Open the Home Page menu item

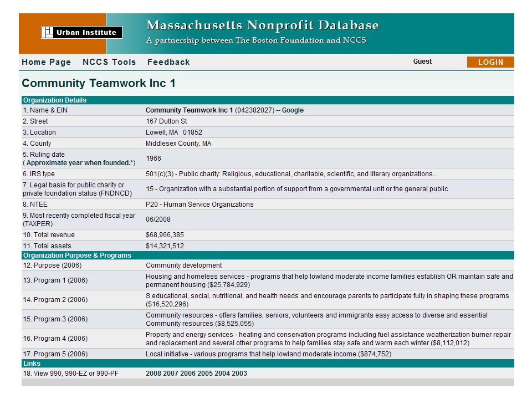pos(47,62)
